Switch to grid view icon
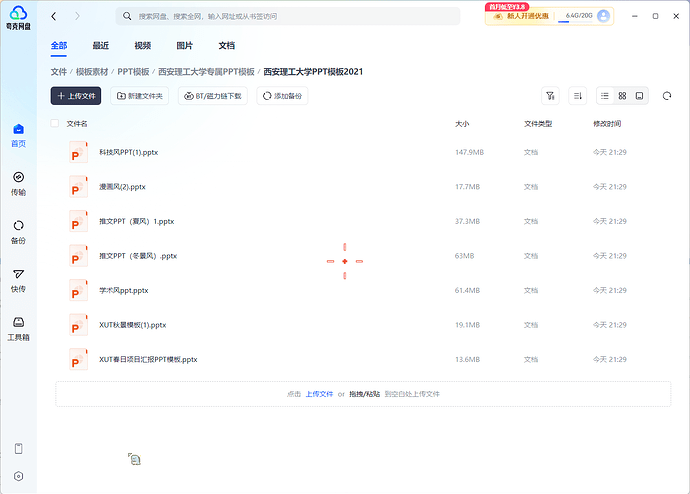This screenshot has width=690, height=494. point(622,96)
